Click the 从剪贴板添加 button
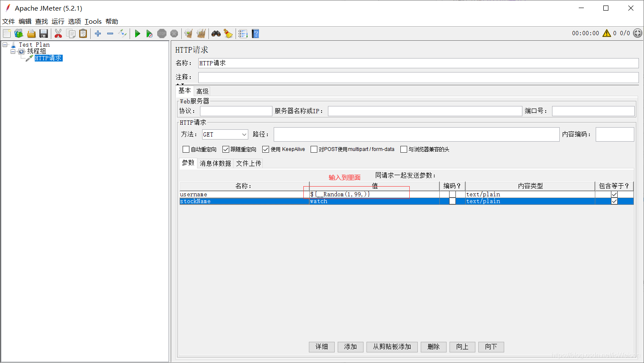 pyautogui.click(x=392, y=347)
